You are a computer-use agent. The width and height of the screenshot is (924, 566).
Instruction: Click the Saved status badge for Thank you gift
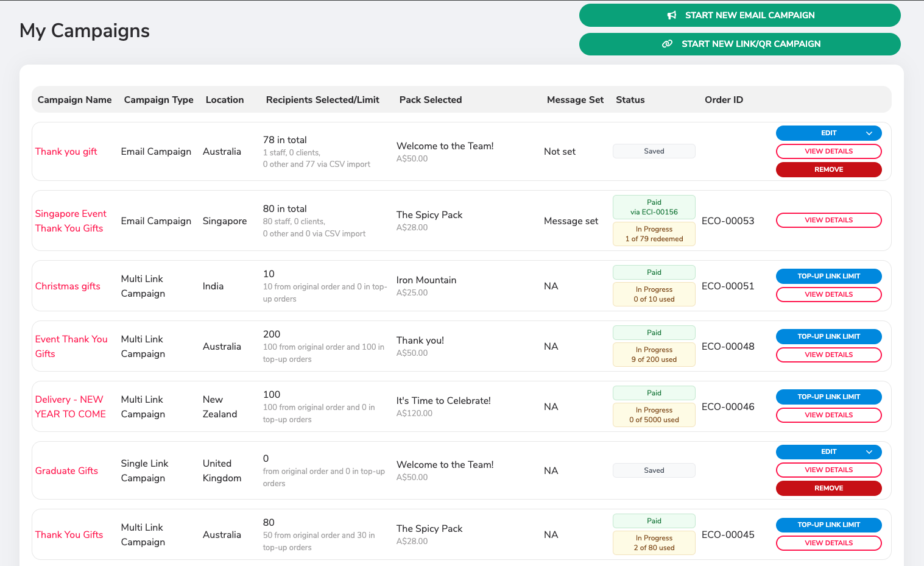[x=654, y=151]
